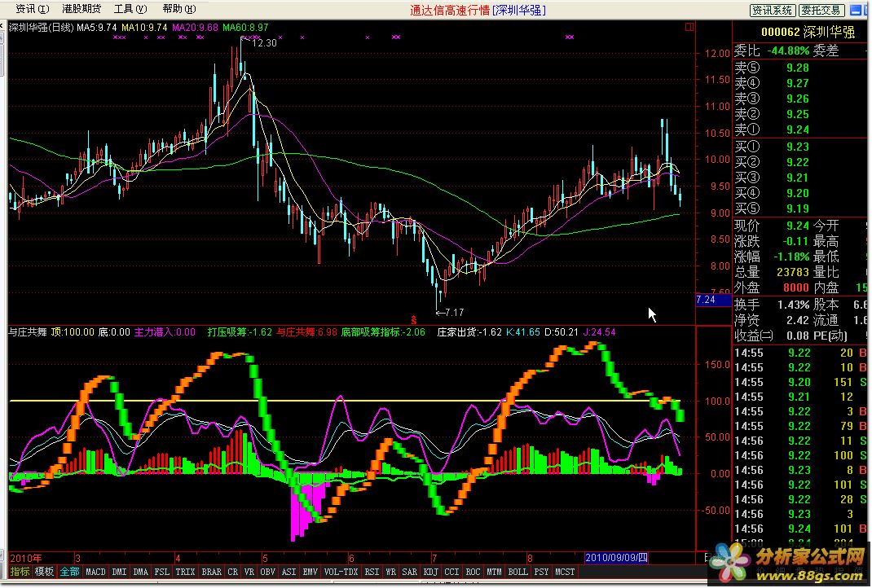The height and width of the screenshot is (588, 872).
Task: Select the WR indicator tab
Action: tap(390, 572)
